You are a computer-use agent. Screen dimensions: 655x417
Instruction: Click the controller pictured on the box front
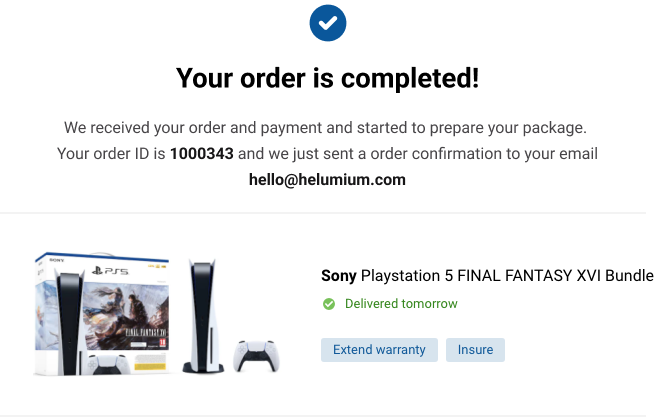(x=109, y=364)
